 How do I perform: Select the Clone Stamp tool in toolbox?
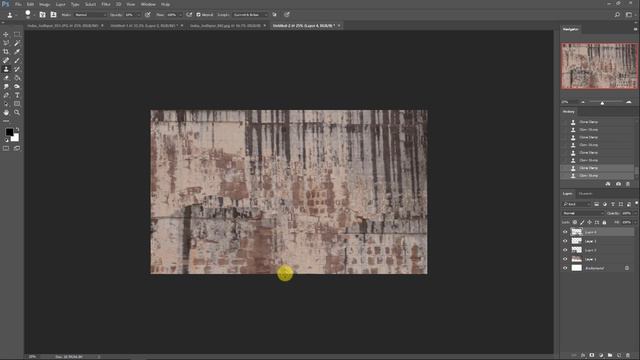[6, 69]
